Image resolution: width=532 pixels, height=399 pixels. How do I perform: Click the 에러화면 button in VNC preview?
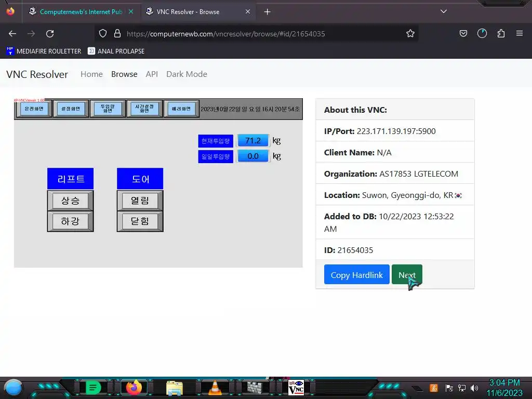181,109
